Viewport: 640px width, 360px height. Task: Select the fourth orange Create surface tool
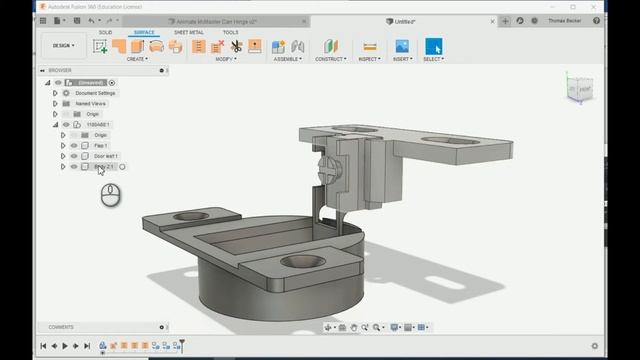175,47
